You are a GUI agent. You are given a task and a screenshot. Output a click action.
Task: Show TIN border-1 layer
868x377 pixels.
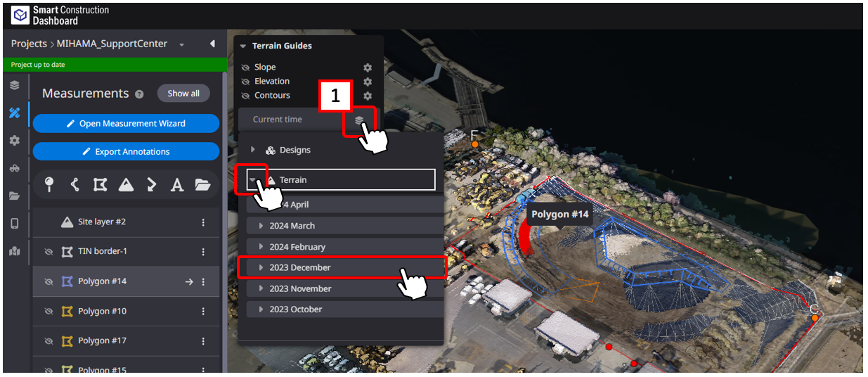[48, 252]
